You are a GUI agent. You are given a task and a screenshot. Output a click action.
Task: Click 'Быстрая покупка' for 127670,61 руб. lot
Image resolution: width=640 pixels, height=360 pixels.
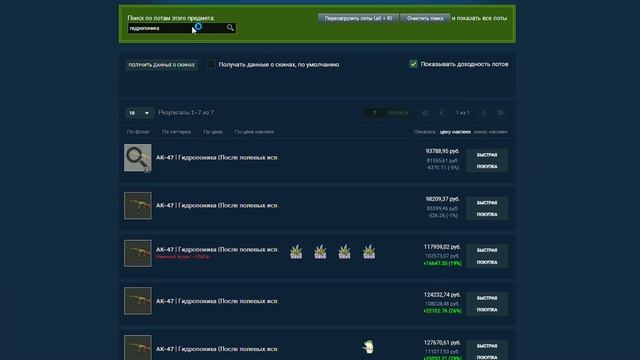point(487,350)
